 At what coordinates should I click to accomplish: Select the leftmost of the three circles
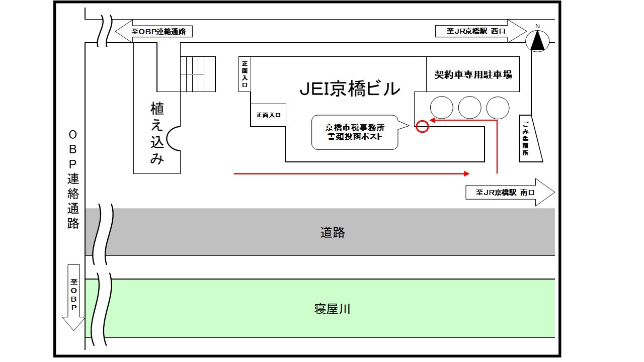(x=441, y=108)
